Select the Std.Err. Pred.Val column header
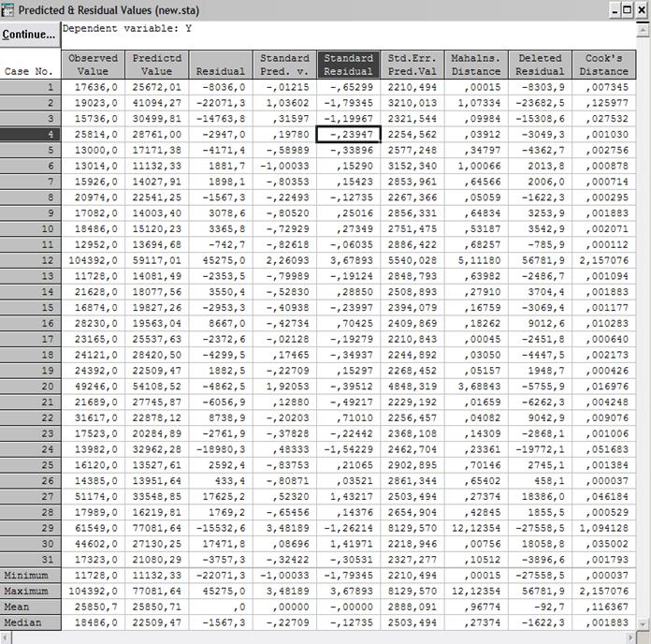Viewport: 651px width, 644px height. click(411, 64)
